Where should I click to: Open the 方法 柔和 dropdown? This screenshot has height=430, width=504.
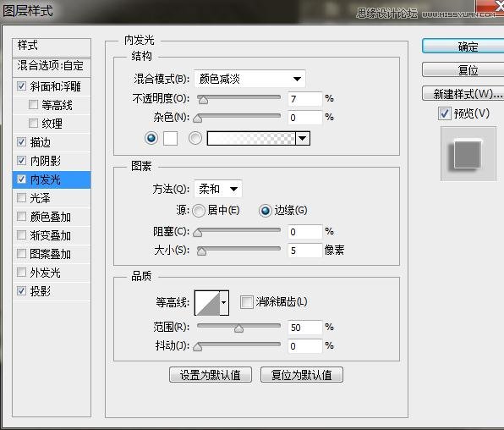(x=218, y=189)
